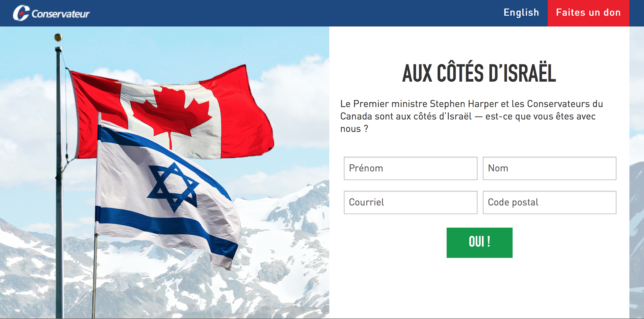644x319 pixels.
Task: Select the Courriel email field
Action: point(410,202)
